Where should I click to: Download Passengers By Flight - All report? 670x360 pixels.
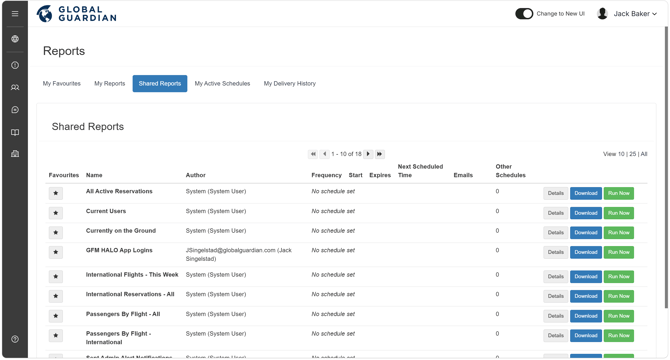586,316
